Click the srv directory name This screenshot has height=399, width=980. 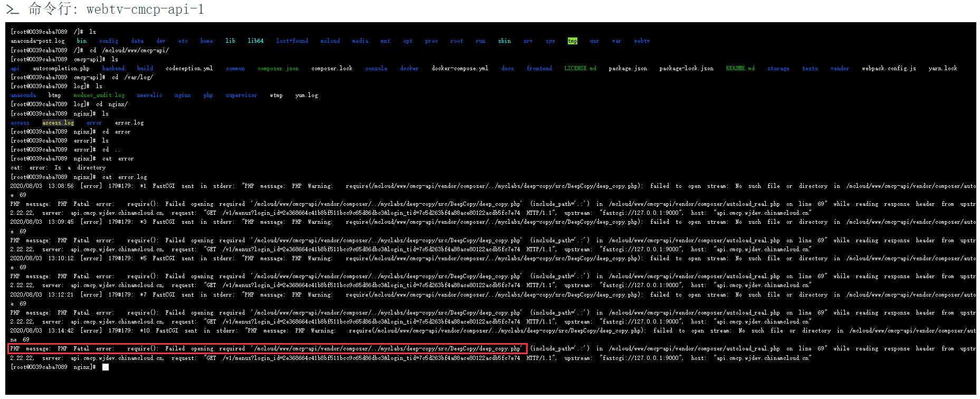click(x=528, y=41)
